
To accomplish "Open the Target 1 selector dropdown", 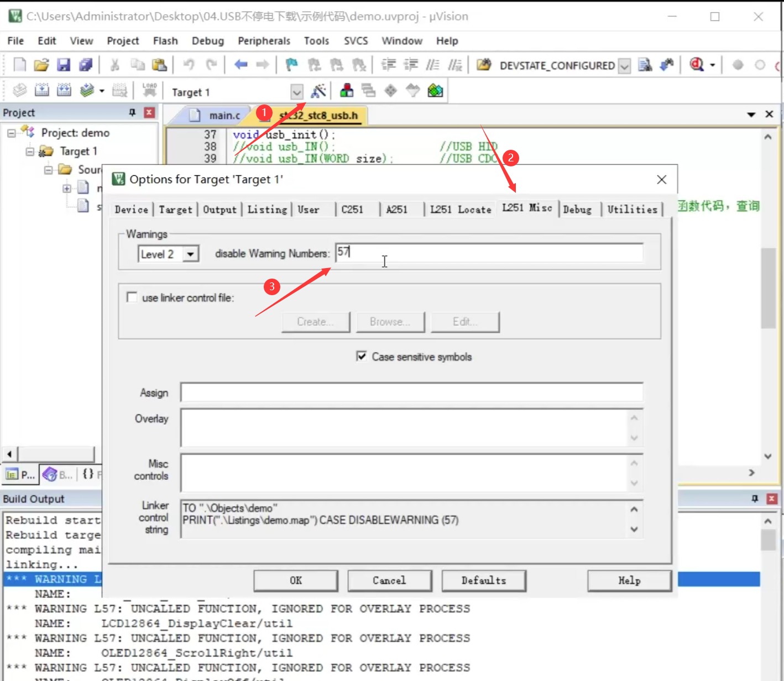I will pos(297,92).
